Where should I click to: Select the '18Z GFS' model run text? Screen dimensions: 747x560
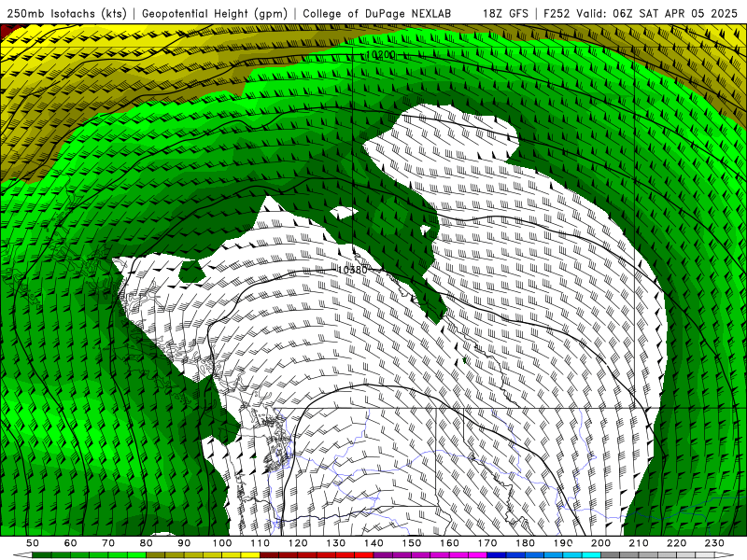[505, 13]
